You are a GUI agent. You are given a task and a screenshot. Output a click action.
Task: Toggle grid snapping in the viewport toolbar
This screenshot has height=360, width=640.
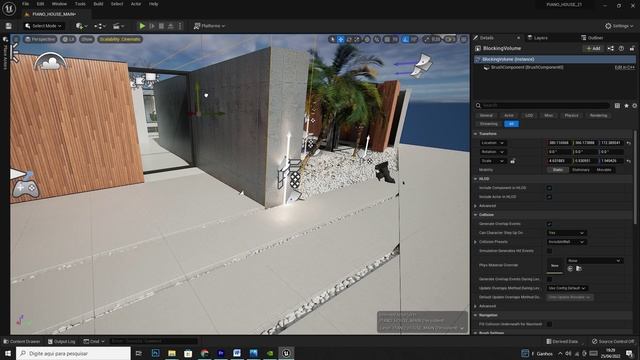(387, 39)
